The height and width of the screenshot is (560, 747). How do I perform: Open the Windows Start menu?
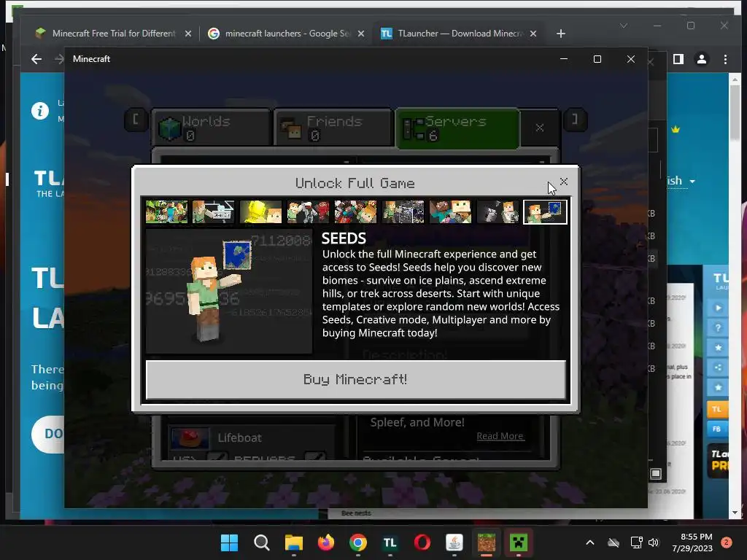pyautogui.click(x=229, y=542)
